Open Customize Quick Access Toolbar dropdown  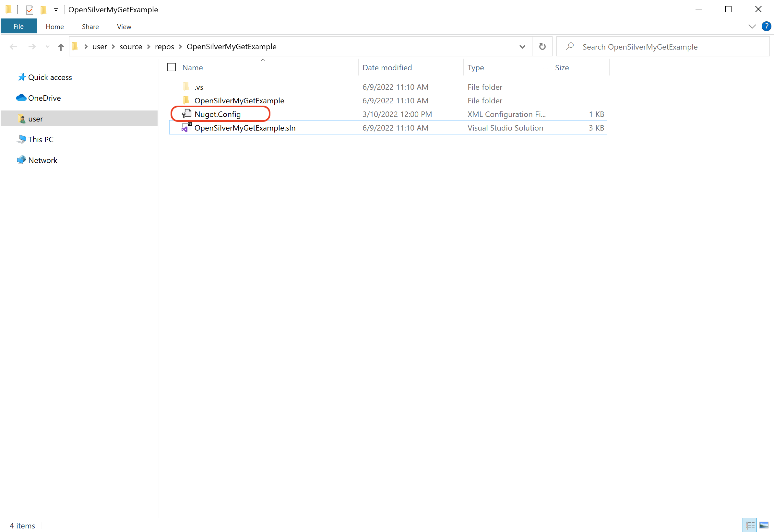pyautogui.click(x=56, y=10)
